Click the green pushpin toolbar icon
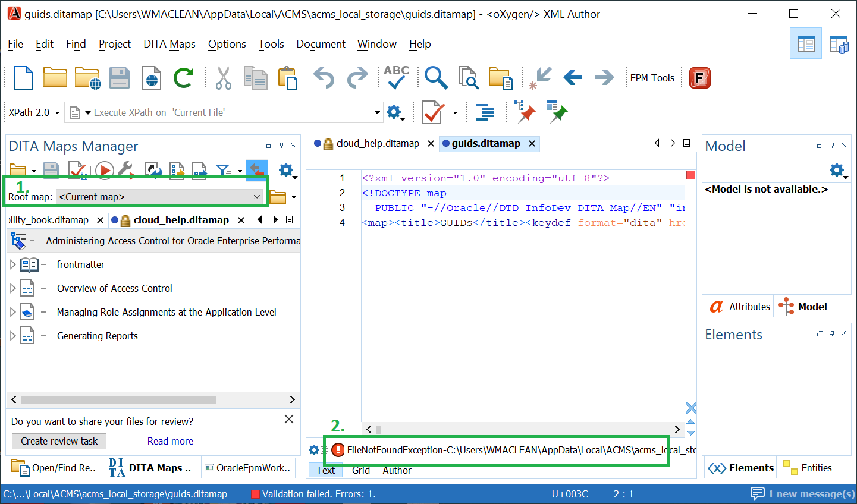This screenshot has height=504, width=857. coord(557,112)
